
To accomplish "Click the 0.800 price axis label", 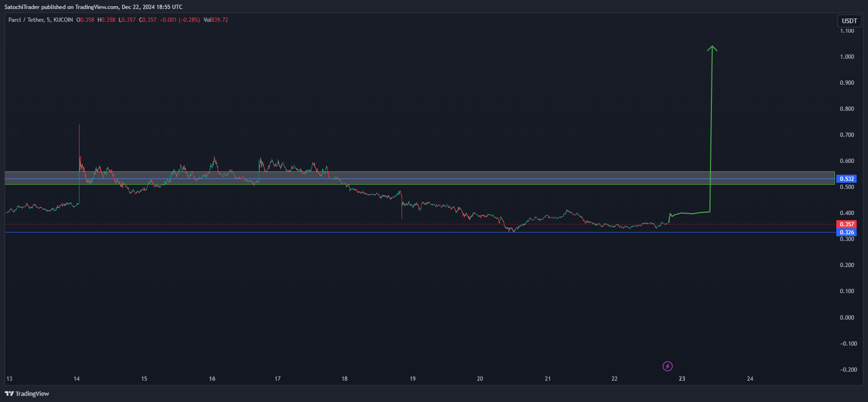I will (x=847, y=109).
